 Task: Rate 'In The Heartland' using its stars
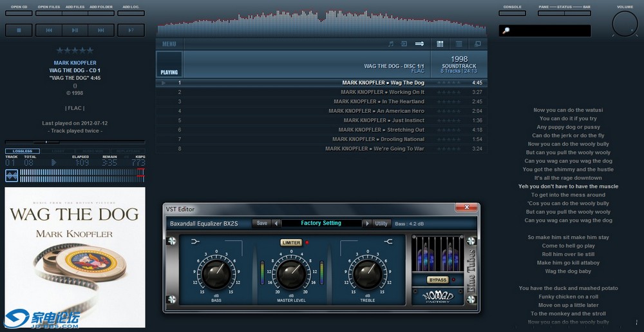[449, 102]
